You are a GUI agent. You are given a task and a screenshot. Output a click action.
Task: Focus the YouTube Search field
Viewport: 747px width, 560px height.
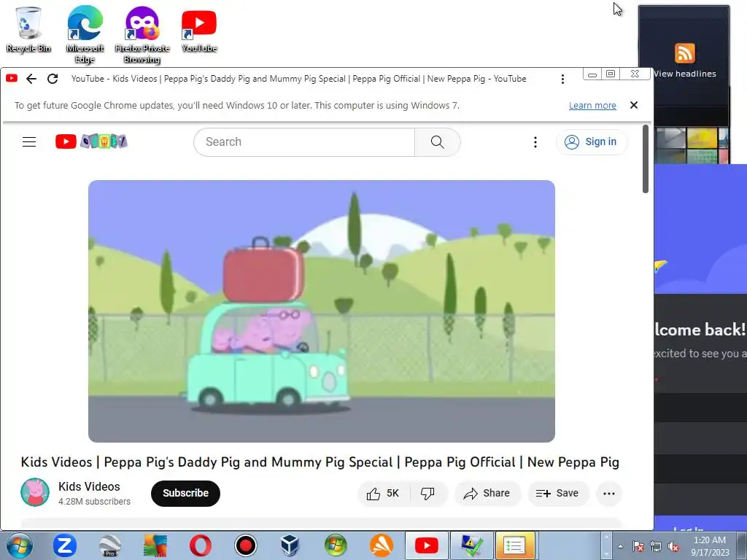point(304,142)
